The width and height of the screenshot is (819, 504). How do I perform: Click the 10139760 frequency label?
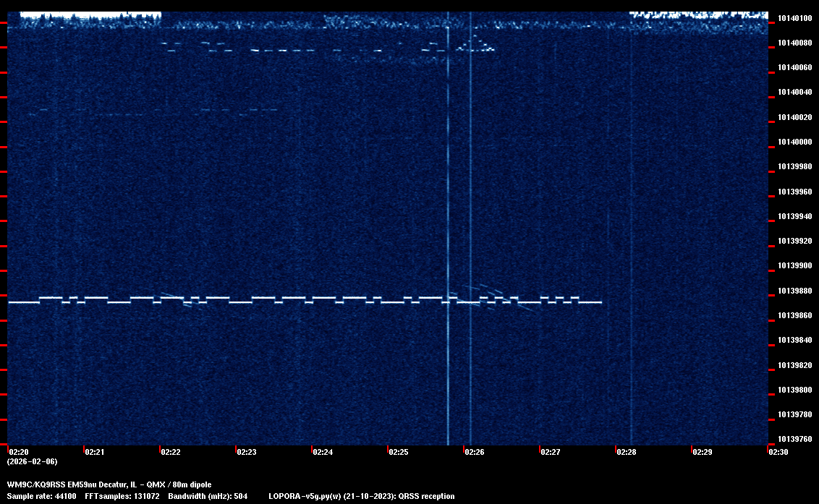(793, 439)
